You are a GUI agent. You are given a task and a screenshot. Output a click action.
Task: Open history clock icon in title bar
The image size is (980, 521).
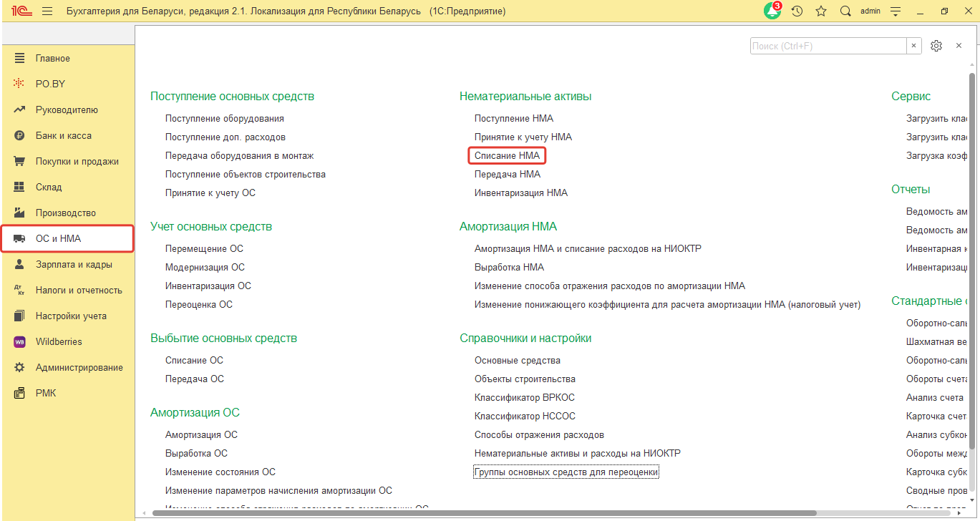(x=797, y=11)
